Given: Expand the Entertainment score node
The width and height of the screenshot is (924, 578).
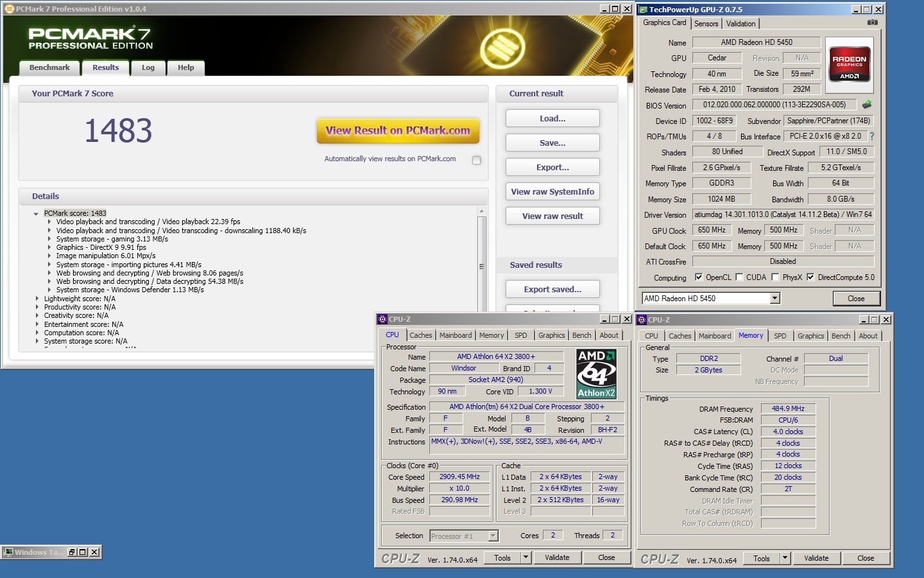Looking at the screenshot, I should (x=37, y=324).
